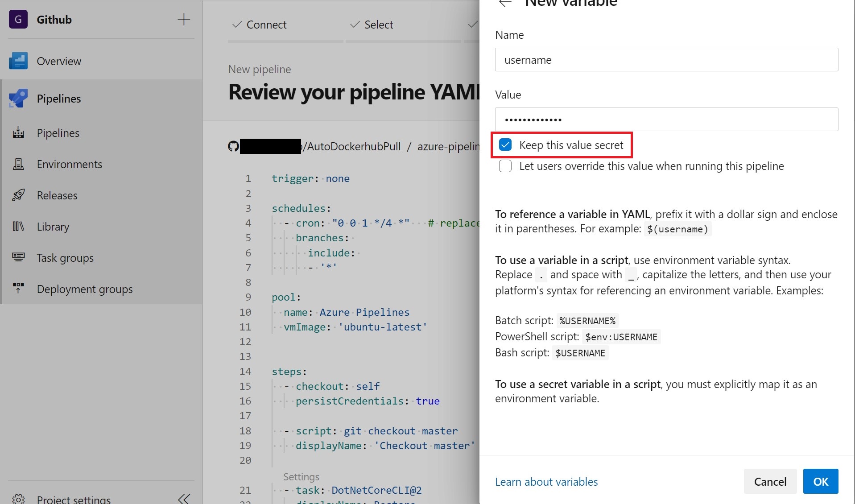The height and width of the screenshot is (504, 855).
Task: Click the Deployment groups icon
Action: 18,289
